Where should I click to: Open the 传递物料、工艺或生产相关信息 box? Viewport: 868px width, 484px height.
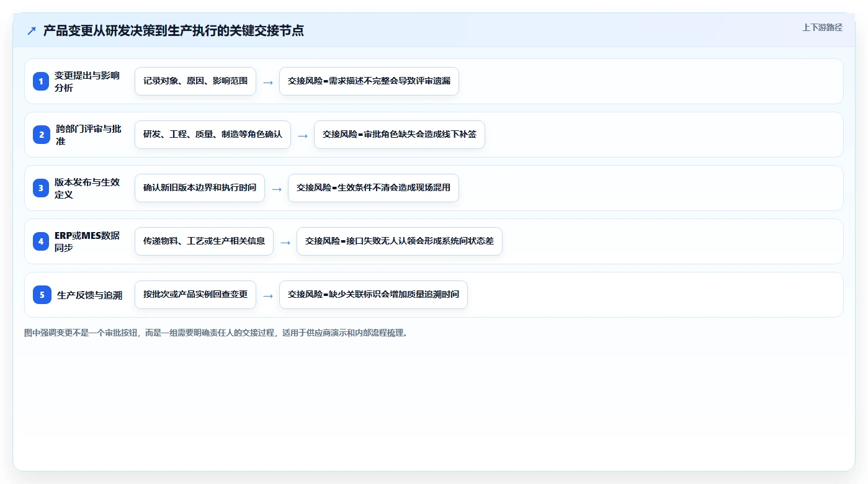click(204, 241)
